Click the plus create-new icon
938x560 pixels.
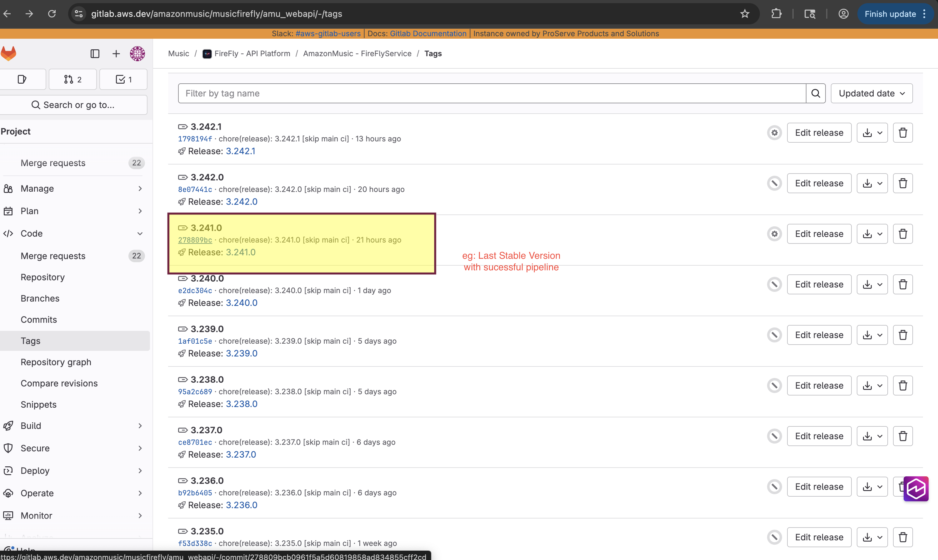pos(116,54)
